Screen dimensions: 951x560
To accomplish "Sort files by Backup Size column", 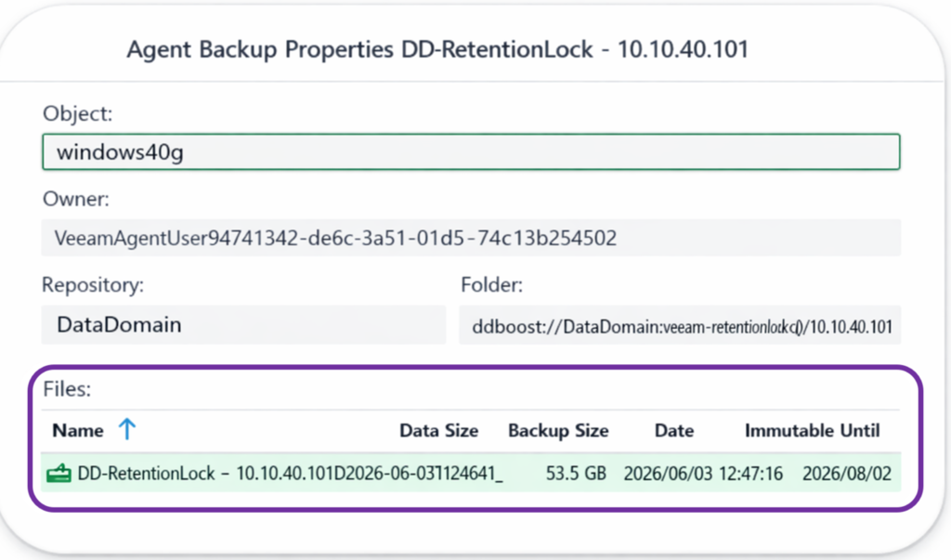I will (x=558, y=431).
